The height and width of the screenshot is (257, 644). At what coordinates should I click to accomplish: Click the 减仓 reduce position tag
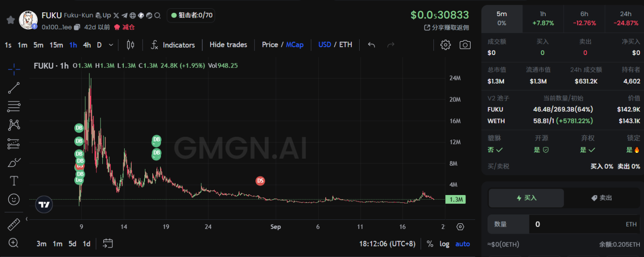point(124,27)
